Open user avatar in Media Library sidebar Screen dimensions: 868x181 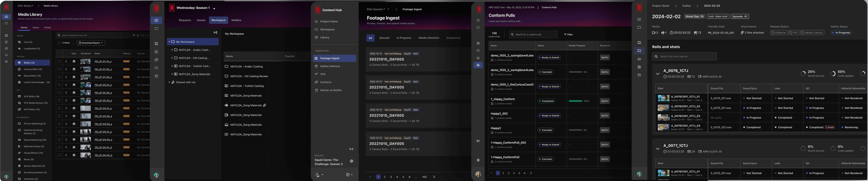(x=6, y=176)
